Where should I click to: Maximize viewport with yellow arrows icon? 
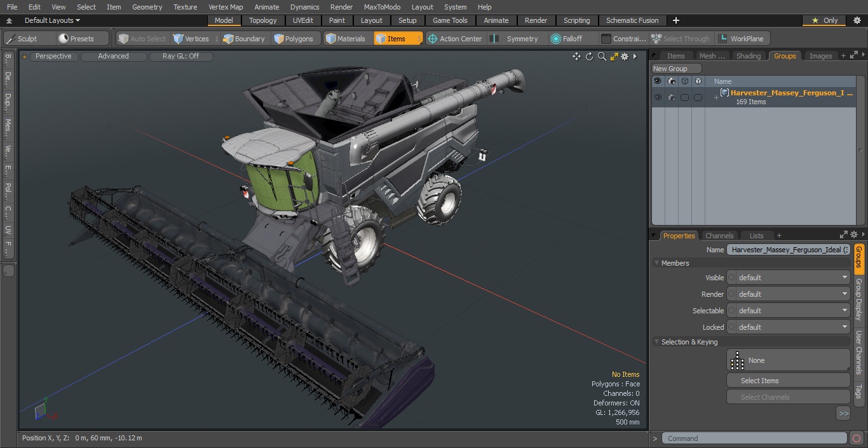(x=614, y=57)
